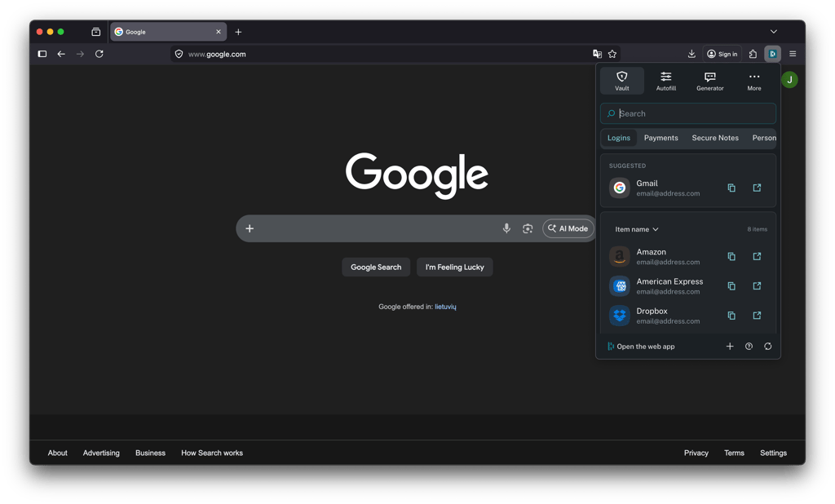Click the plus icon in Google search box
This screenshot has height=504, width=835.
point(250,228)
